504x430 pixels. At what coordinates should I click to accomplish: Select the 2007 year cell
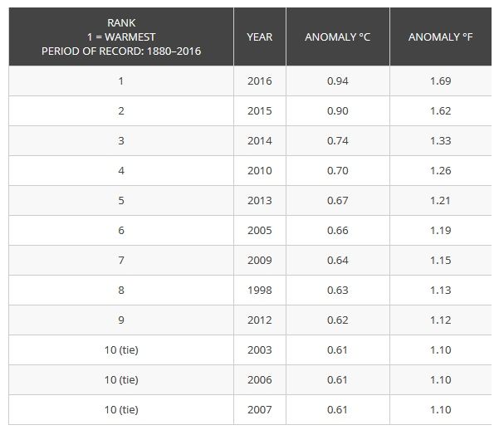tap(260, 410)
